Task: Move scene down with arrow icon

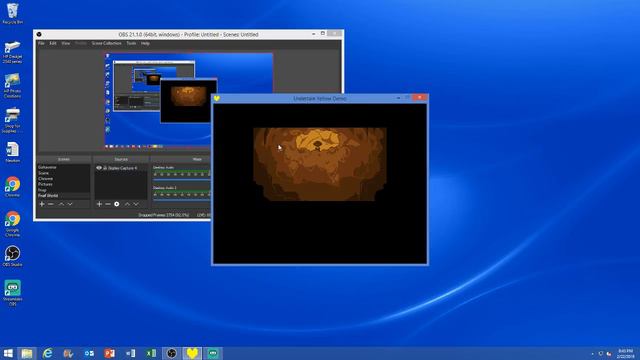Action: 70,204
